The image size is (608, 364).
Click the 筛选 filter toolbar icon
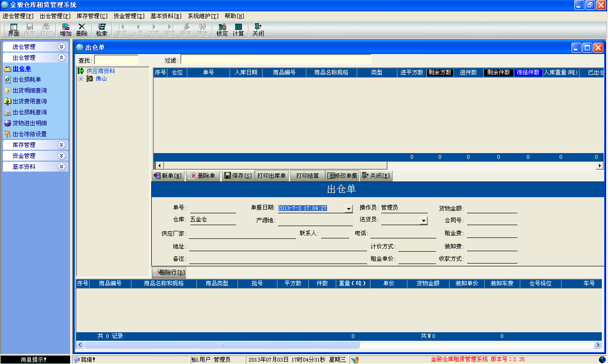[x=203, y=30]
